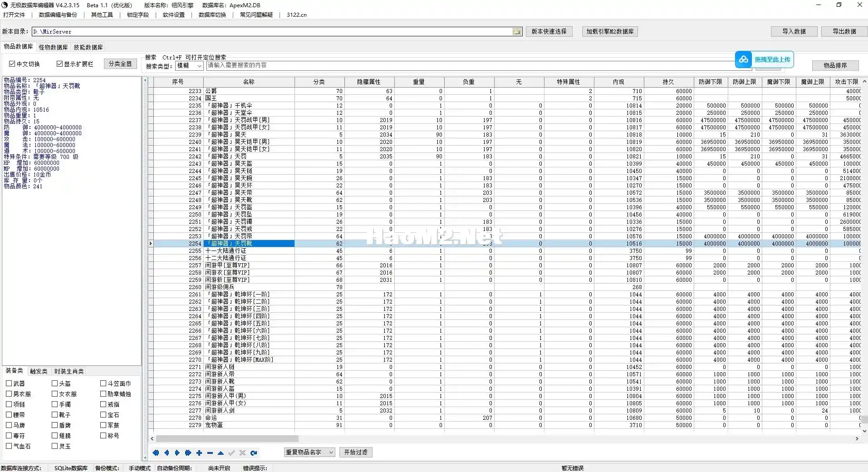Click the app logo icon in title bar
868x472 pixels.
(5, 5)
